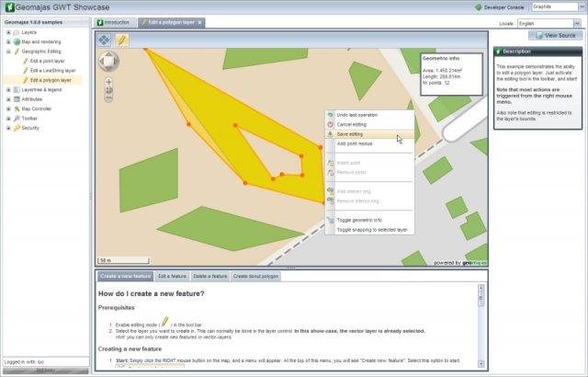Click the Attributes table icon
The height and width of the screenshot is (377, 588).
point(17,99)
